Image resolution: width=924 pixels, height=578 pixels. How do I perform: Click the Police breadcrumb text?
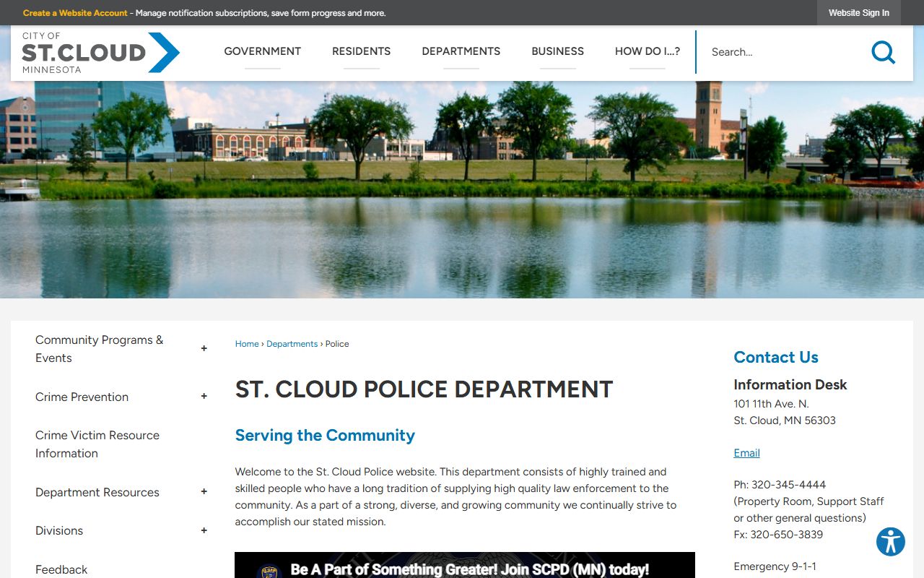pyautogui.click(x=337, y=344)
